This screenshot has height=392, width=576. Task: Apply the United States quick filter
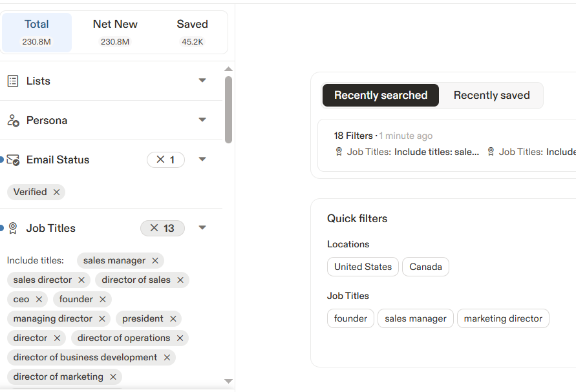click(363, 267)
